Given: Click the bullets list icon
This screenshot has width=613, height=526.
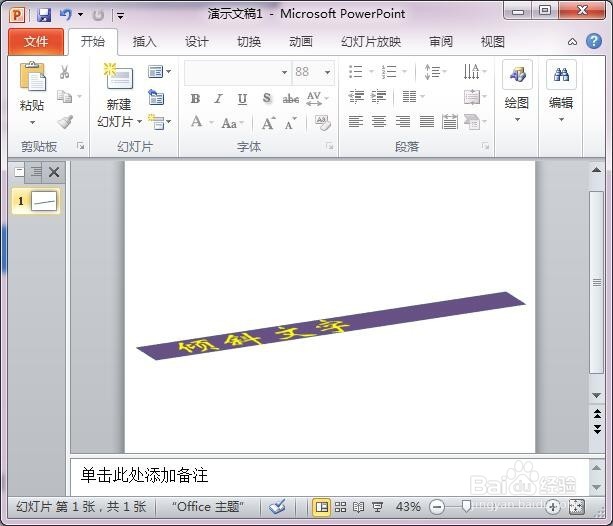Looking at the screenshot, I should tap(355, 72).
